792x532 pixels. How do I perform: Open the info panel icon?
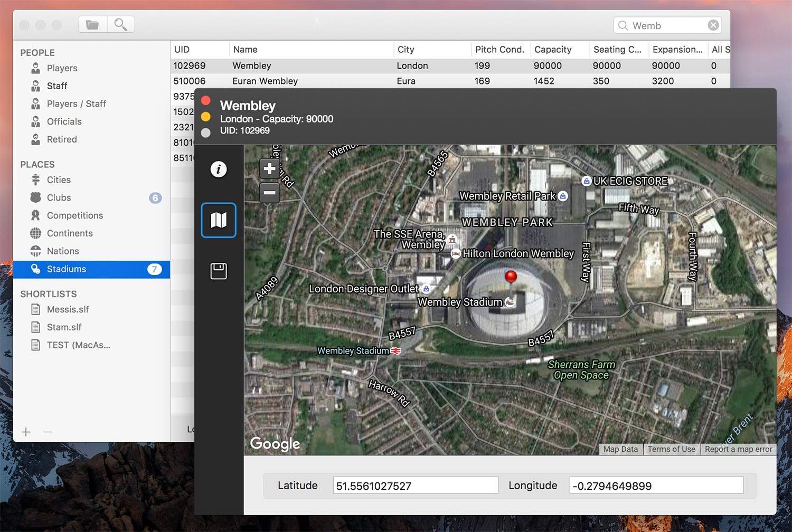pos(219,169)
